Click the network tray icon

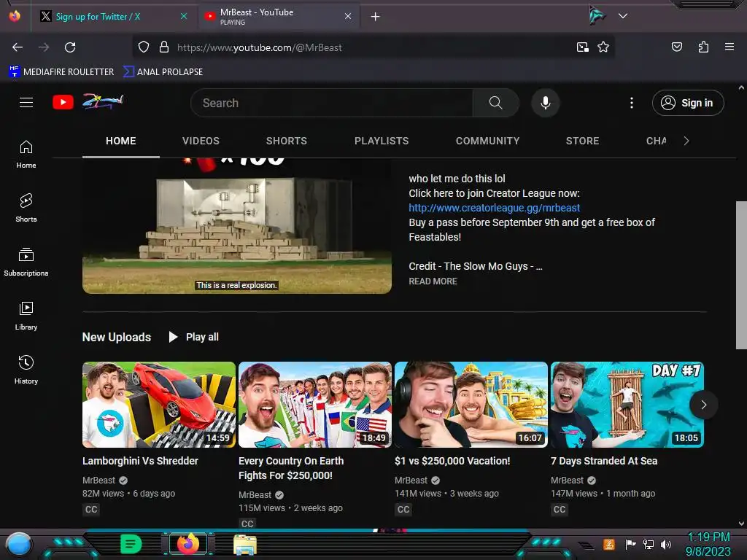pyautogui.click(x=649, y=544)
